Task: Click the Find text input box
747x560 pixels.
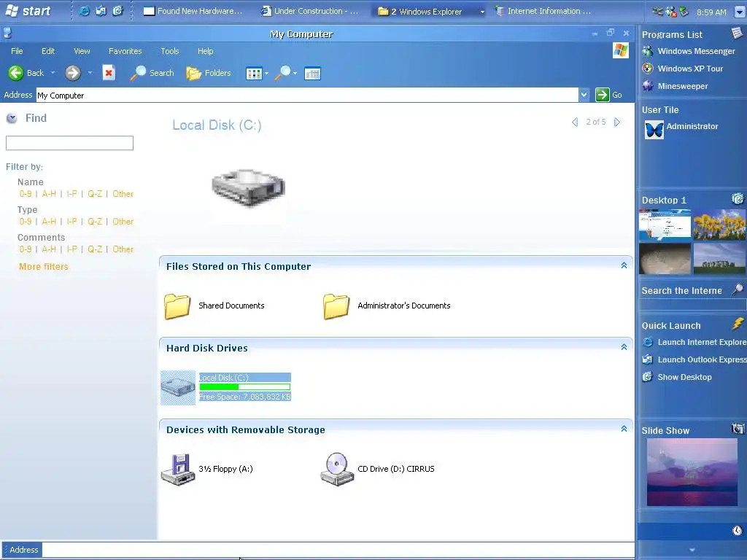Action: pyautogui.click(x=69, y=143)
